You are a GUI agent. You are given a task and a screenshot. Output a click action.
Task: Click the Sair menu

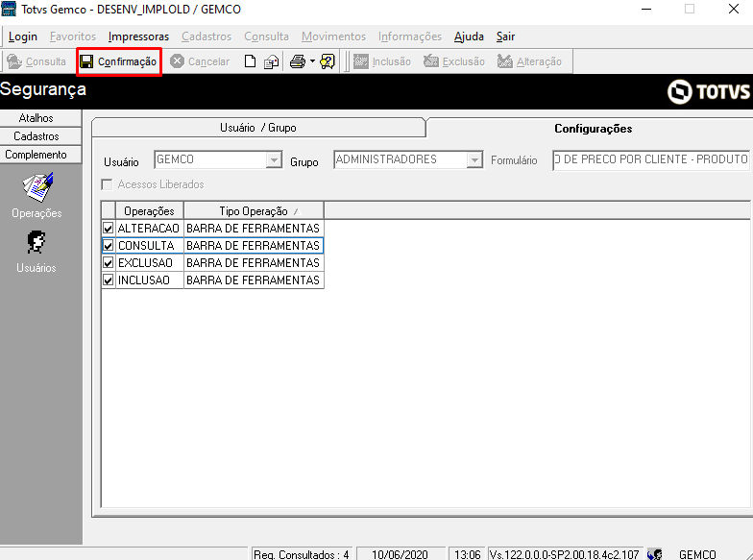click(505, 37)
